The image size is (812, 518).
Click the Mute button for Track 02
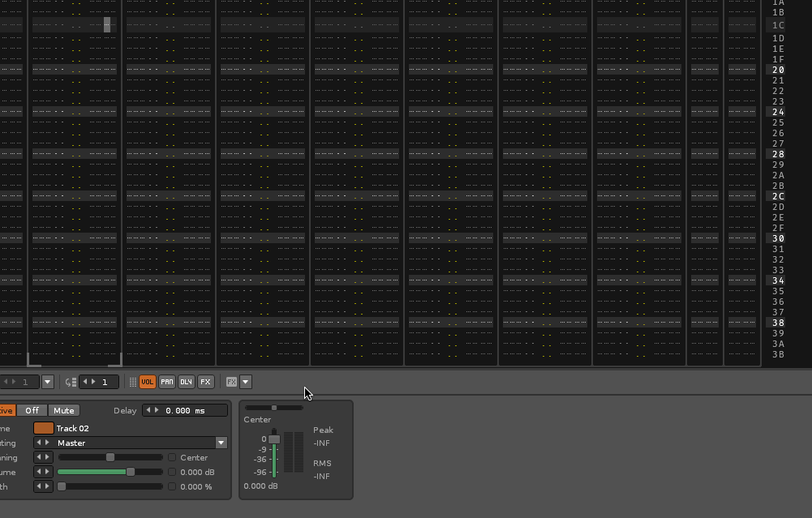pyautogui.click(x=64, y=410)
